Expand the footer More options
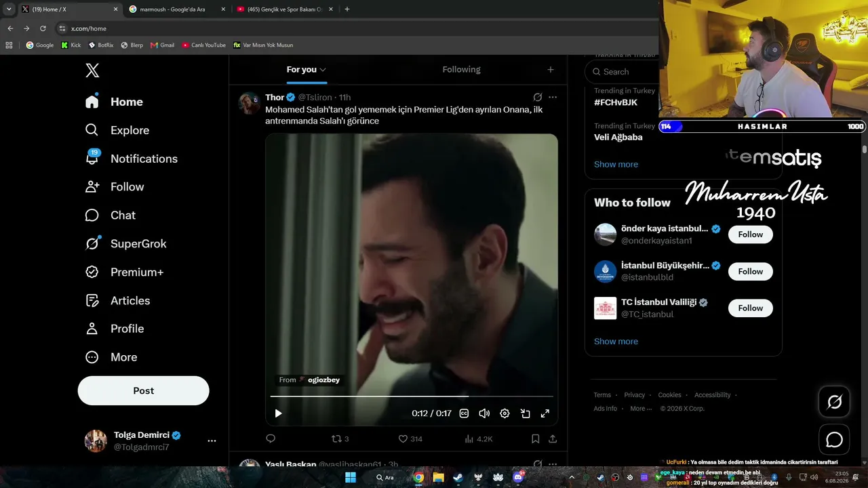 click(x=640, y=409)
